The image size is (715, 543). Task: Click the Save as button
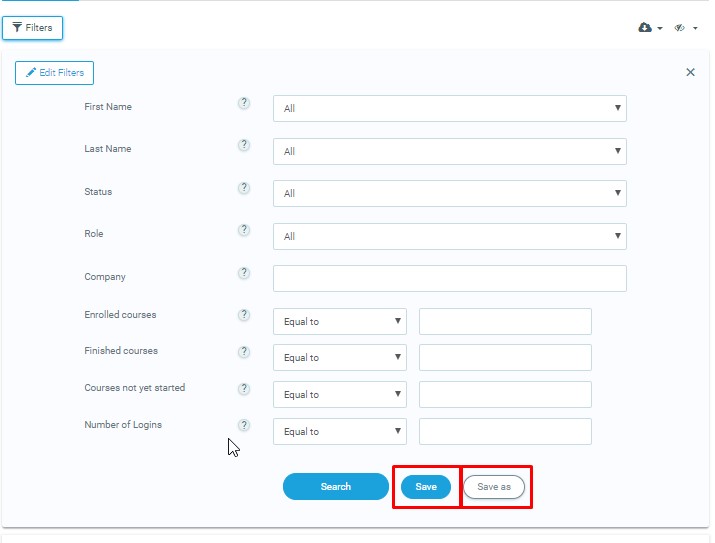click(494, 487)
